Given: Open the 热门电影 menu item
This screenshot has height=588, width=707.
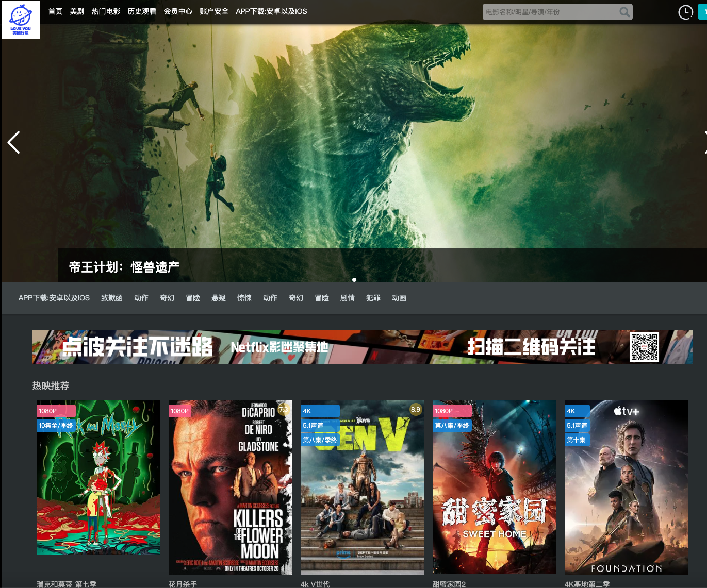Looking at the screenshot, I should 106,11.
